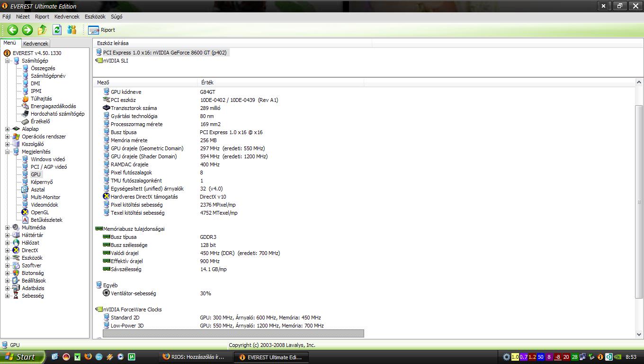Screen dimensions: 644x364
Task: Click the refresh toolbar icon
Action: tap(57, 30)
